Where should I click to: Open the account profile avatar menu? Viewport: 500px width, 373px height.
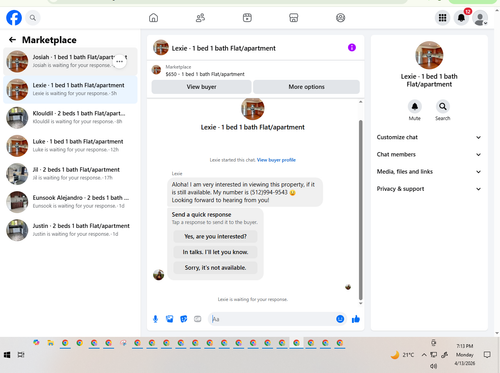[x=480, y=18]
